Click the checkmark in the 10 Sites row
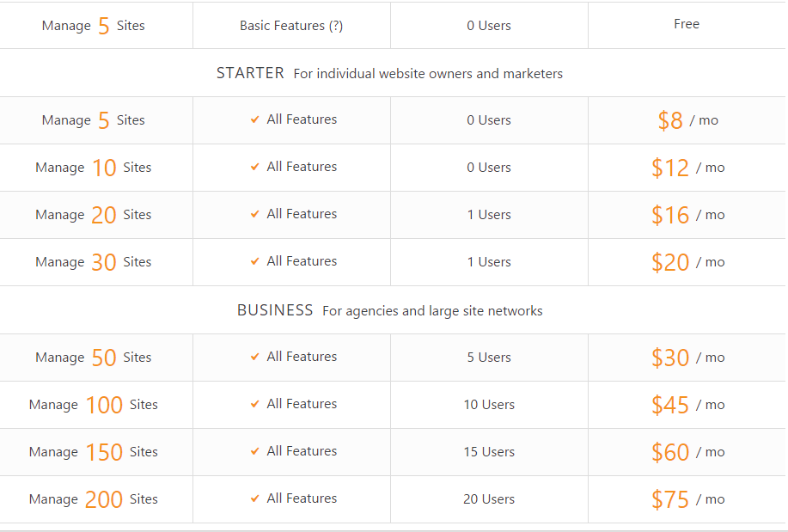Screen dimensions: 788x532 [255, 167]
